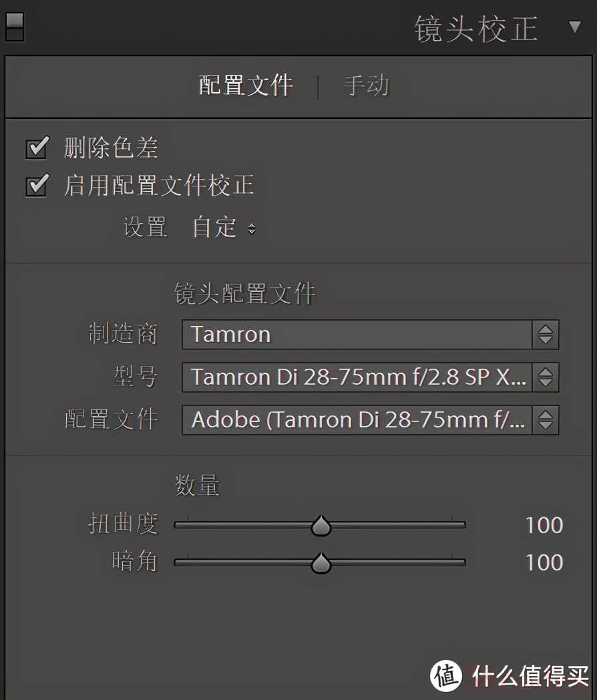This screenshot has width=597, height=700.
Task: Click the 暗角 label
Action: point(134,562)
